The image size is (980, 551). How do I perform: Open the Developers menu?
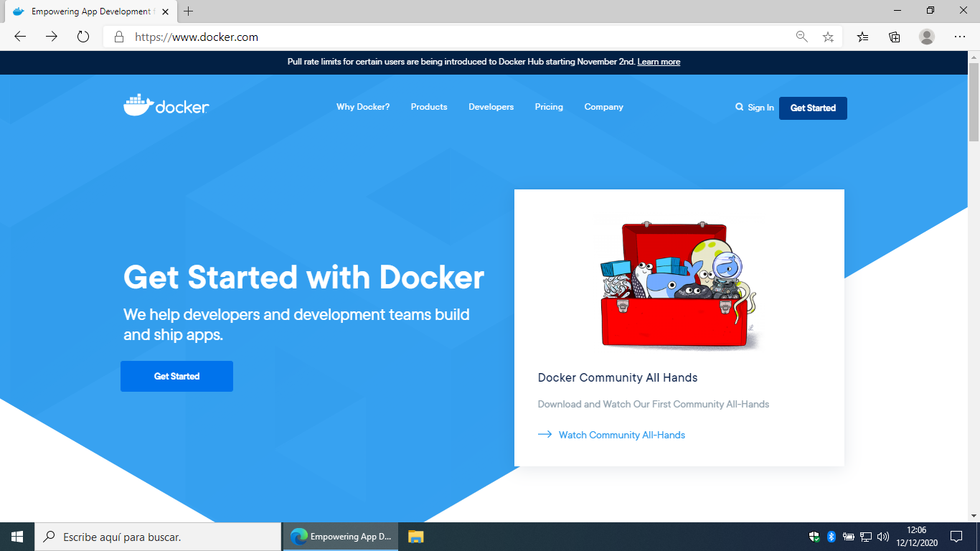click(x=491, y=107)
